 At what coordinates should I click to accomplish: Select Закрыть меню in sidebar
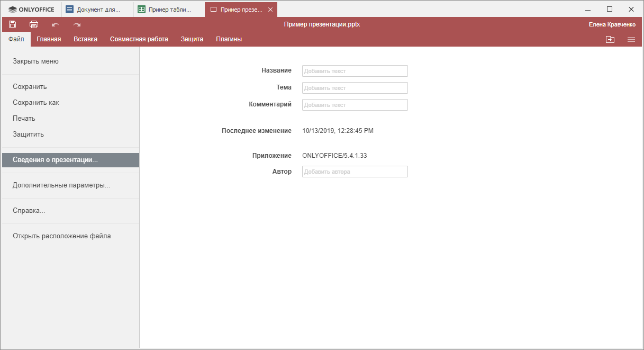pyautogui.click(x=35, y=61)
